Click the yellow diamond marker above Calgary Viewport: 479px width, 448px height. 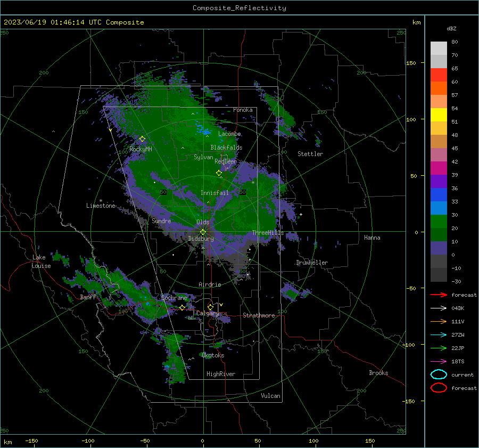(210, 307)
